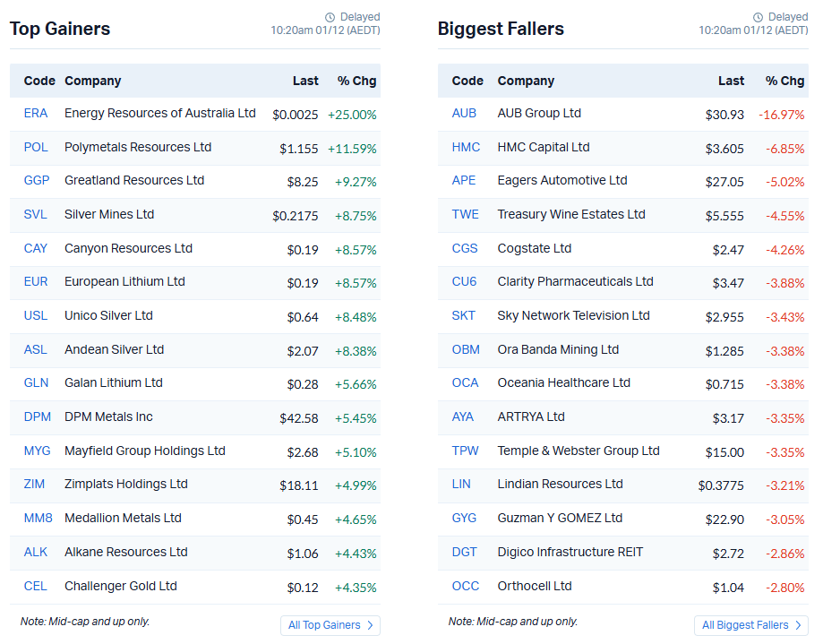This screenshot has height=644, width=823.
Task: Select Silver Mines Ltd company name
Action: pos(109,215)
